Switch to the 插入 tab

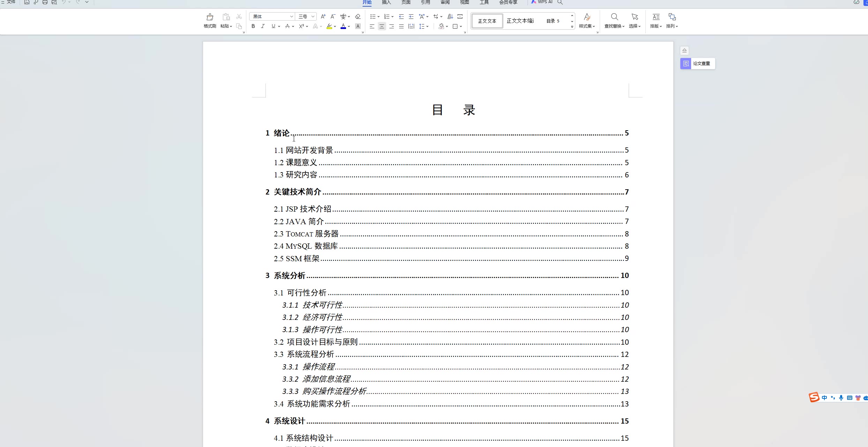click(x=386, y=2)
